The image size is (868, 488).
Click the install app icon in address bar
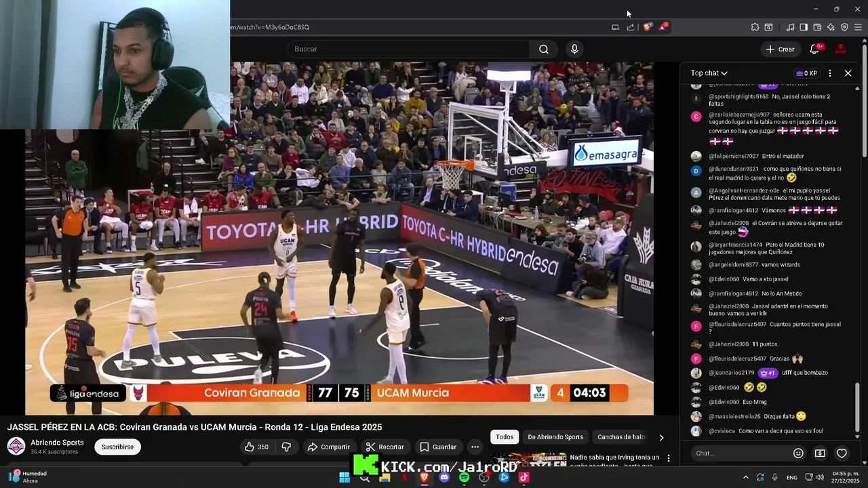pos(615,27)
